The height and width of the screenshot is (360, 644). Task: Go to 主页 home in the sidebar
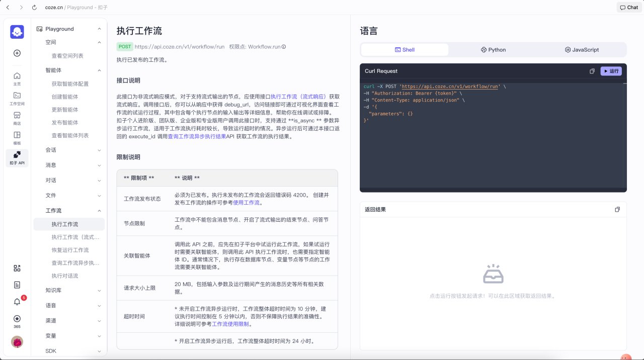coord(17,78)
